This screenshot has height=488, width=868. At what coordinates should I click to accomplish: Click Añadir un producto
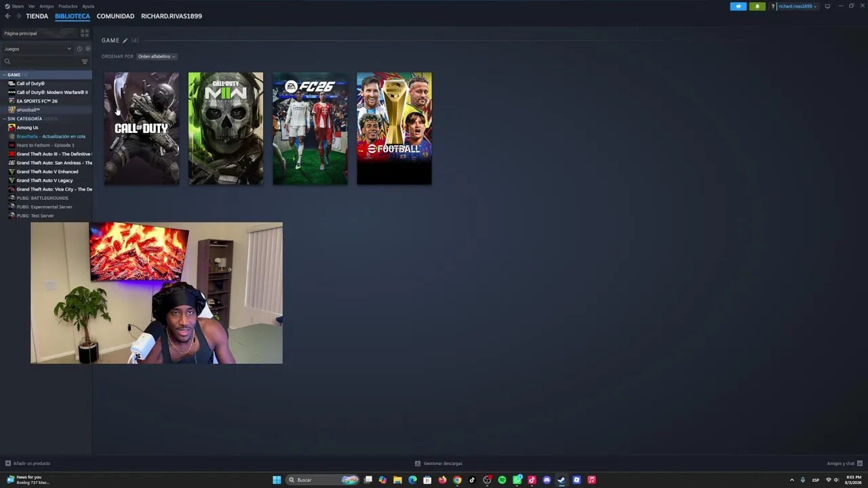pos(32,464)
